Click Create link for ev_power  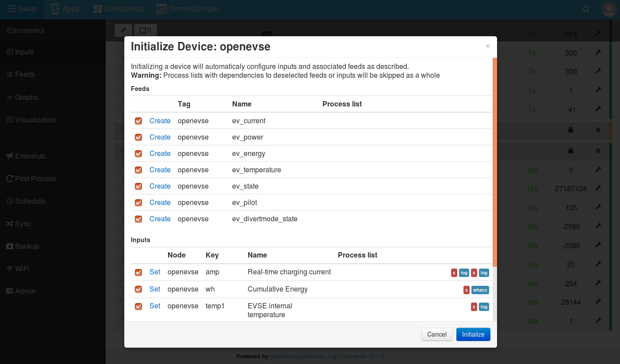click(x=160, y=137)
